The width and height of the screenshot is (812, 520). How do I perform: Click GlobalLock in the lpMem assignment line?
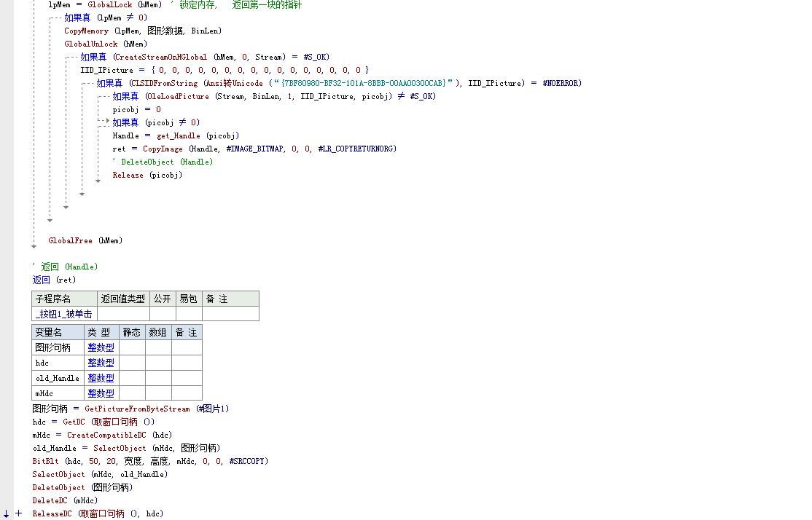(110, 4)
